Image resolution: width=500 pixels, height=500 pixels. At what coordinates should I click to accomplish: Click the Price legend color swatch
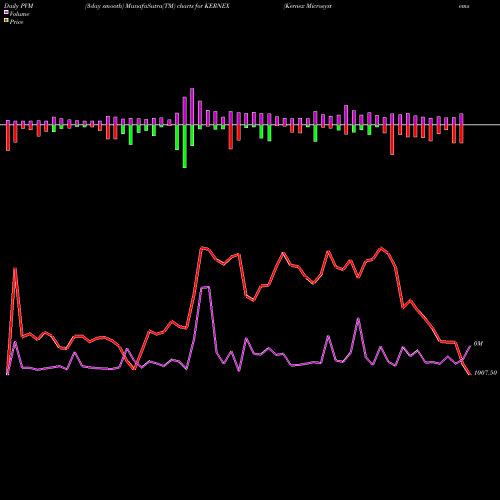[x=6, y=21]
